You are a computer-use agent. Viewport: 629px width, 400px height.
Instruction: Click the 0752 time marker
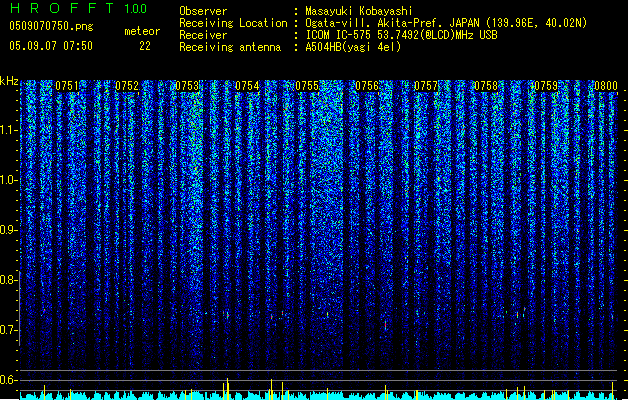[x=127, y=86]
